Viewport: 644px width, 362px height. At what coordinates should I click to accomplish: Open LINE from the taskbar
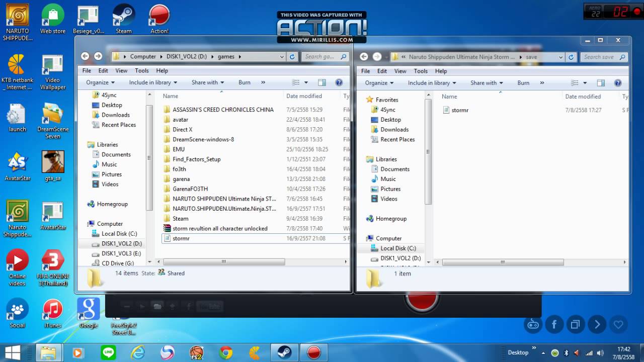coord(108,352)
